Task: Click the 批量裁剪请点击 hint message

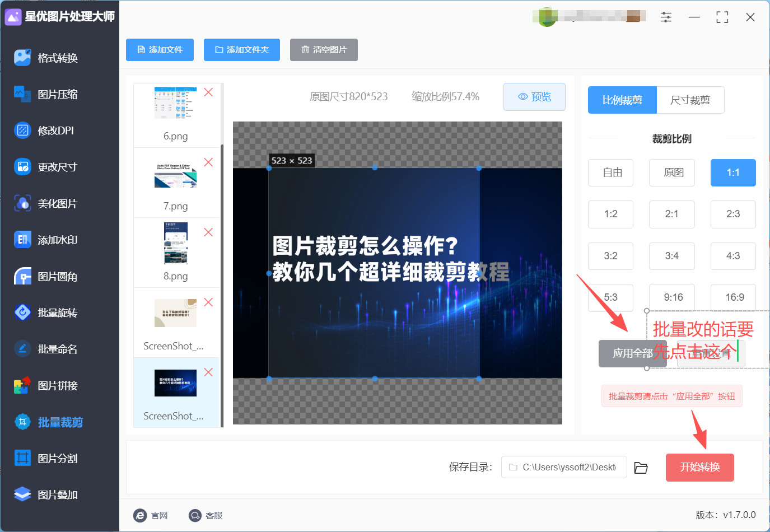Action: (672, 396)
